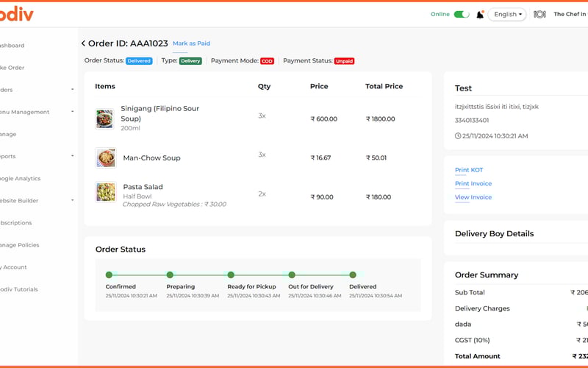Viewport: 588px width, 368px height.
Task: Open the notifications bell icon
Action: tap(480, 15)
